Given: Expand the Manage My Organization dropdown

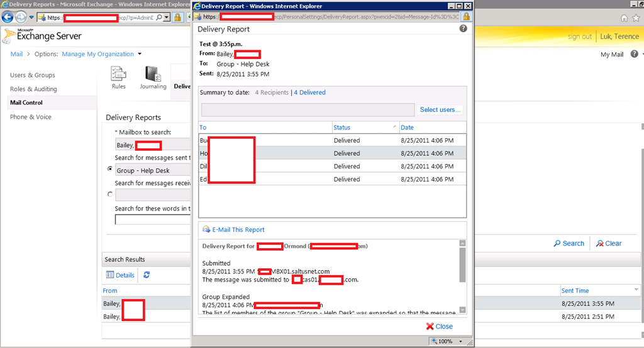Looking at the screenshot, I should click(140, 54).
